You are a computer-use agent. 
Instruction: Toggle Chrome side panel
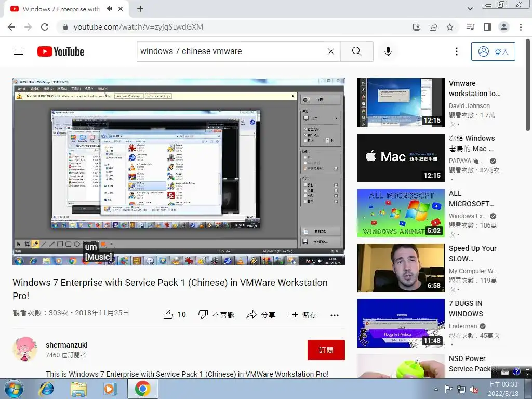point(487,27)
